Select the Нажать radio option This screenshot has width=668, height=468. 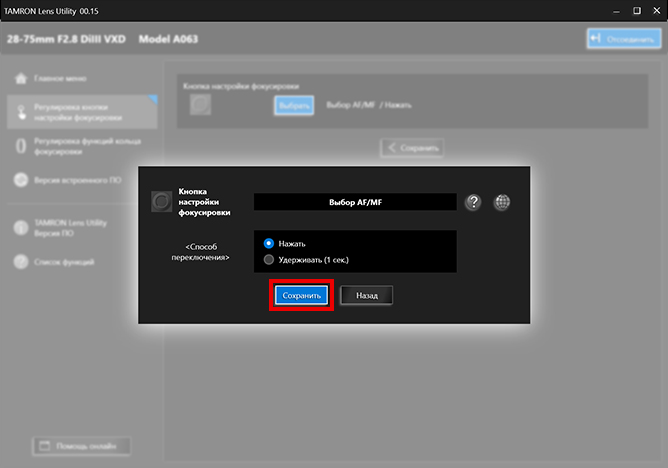[x=268, y=244]
